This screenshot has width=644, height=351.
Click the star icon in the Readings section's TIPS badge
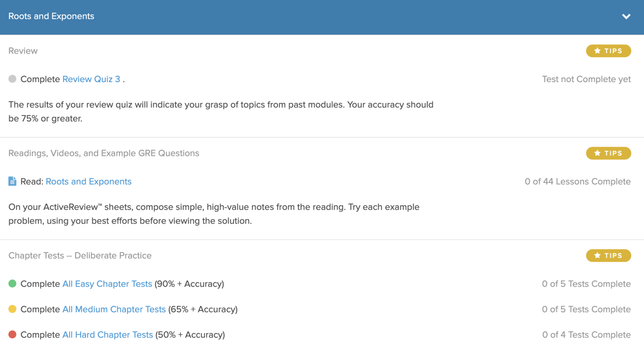pos(597,153)
